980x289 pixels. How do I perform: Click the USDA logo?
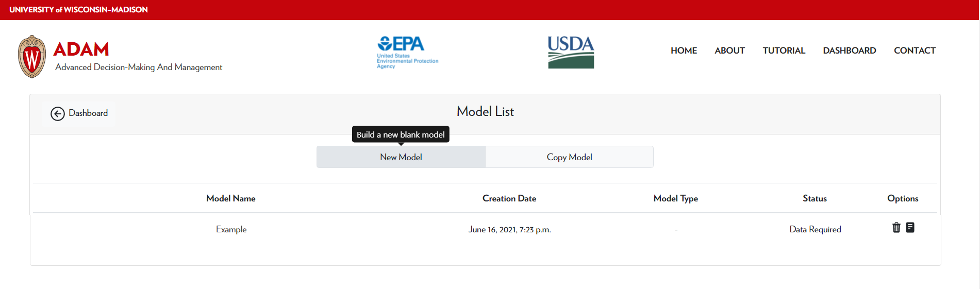(571, 52)
